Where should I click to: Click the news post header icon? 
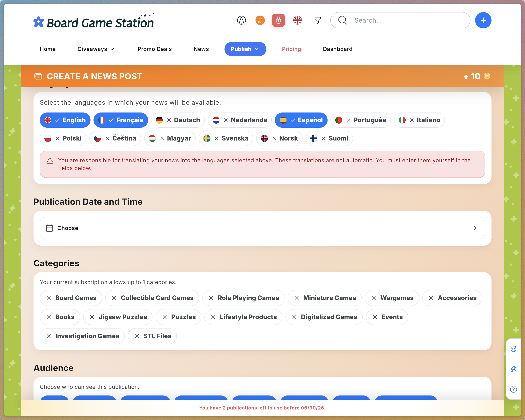coord(38,76)
